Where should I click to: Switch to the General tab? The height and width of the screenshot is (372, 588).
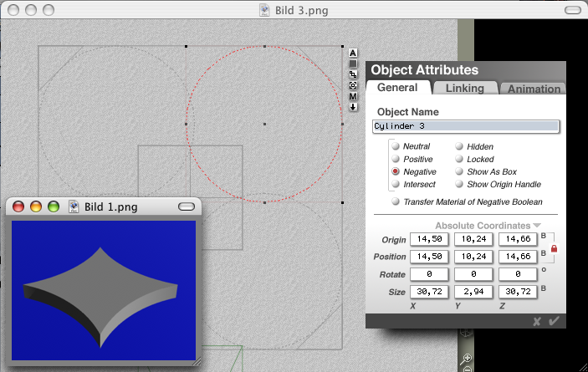tap(397, 87)
